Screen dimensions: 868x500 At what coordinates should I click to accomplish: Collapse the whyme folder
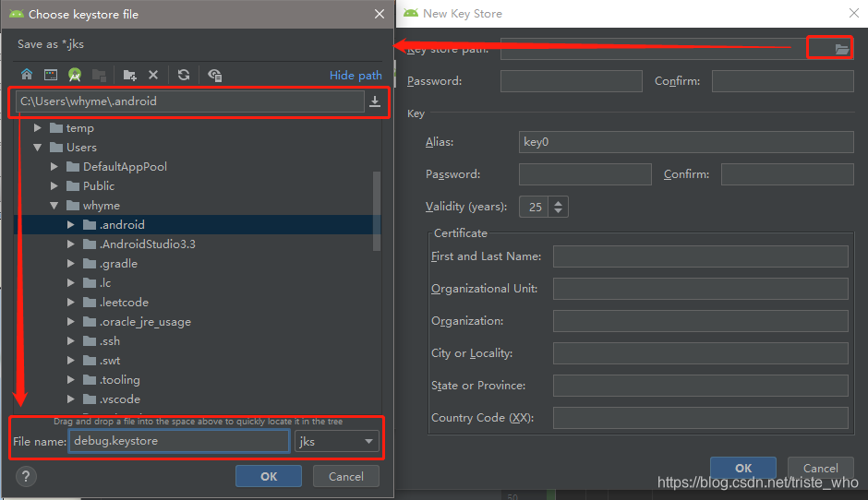[x=54, y=205]
